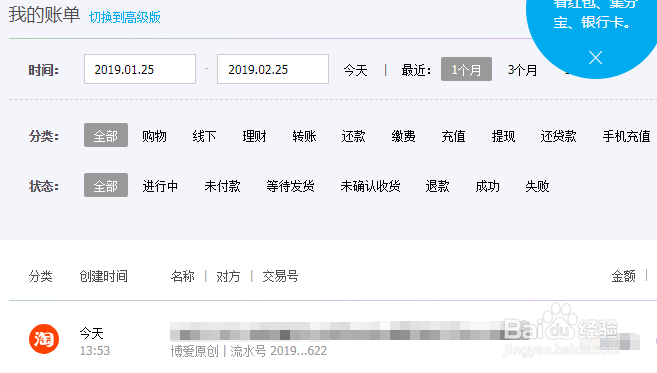The image size is (657, 373).
Task: Click the 交易号 column header
Action: point(280,276)
